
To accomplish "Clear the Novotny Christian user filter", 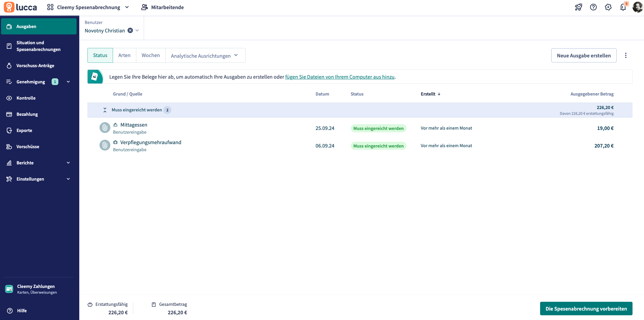I will [x=130, y=30].
